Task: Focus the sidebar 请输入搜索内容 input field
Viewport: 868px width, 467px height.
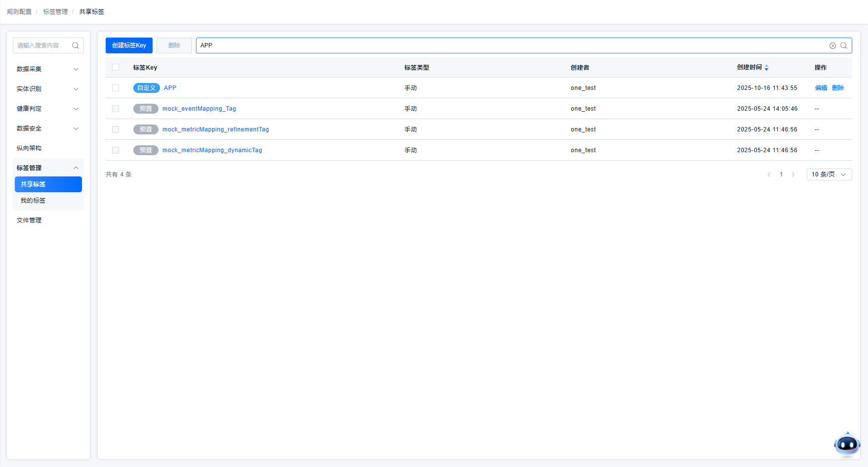Action: (42, 45)
